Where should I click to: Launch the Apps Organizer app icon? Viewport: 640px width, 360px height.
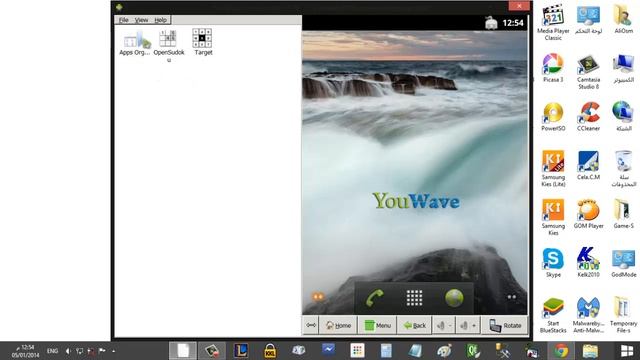pyautogui.click(x=135, y=42)
